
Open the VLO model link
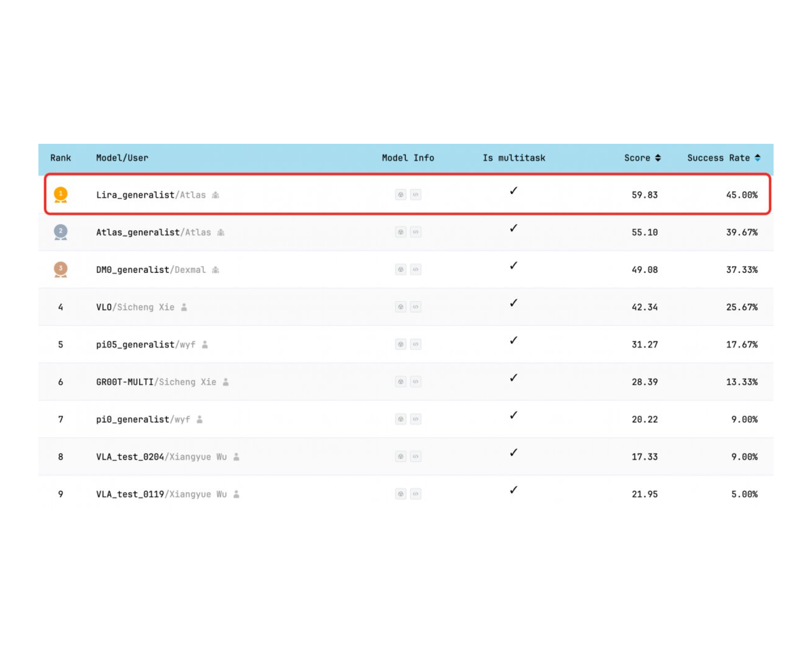104,307
